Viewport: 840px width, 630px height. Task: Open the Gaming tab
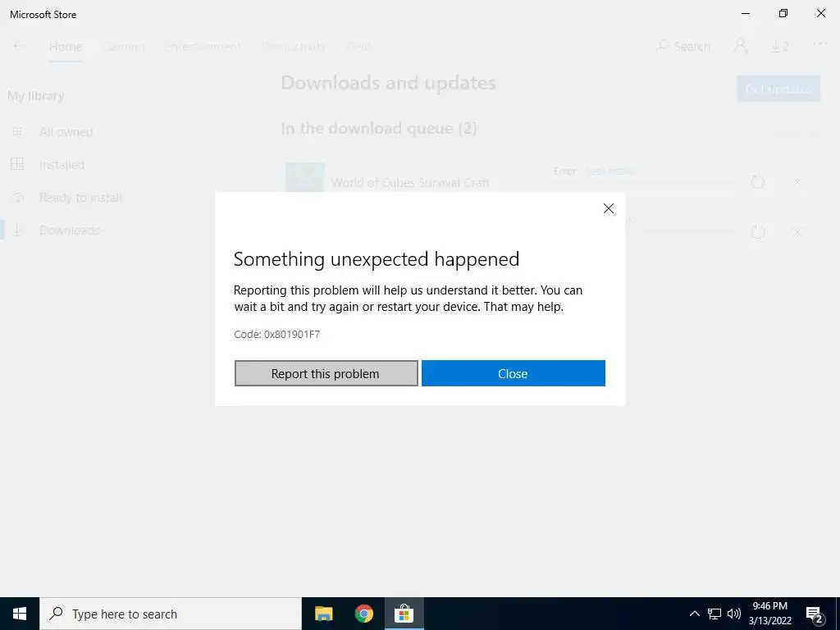click(x=124, y=47)
